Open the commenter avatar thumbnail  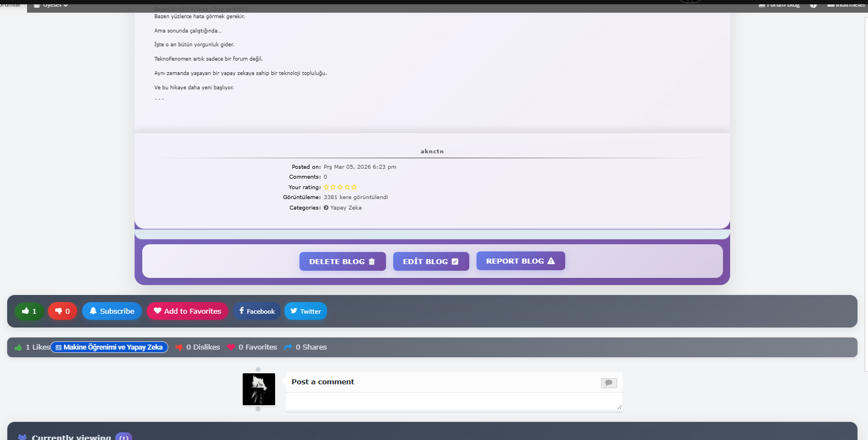(x=259, y=389)
